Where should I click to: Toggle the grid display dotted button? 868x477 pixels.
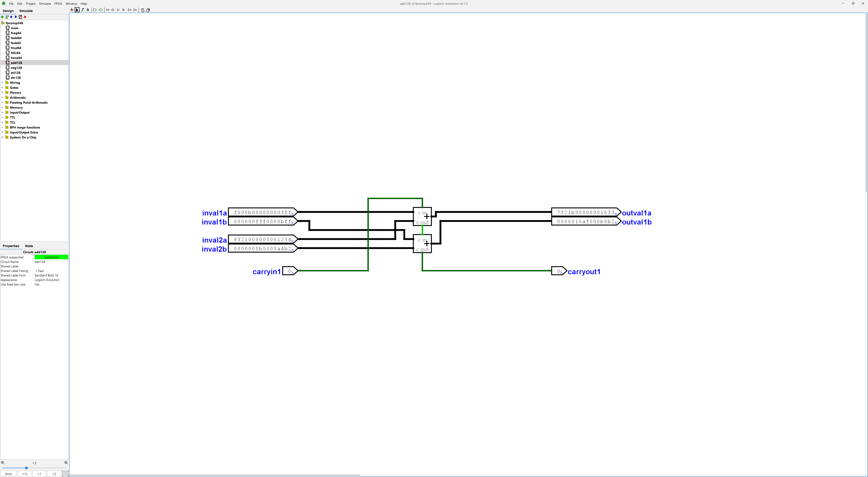tap(65, 474)
